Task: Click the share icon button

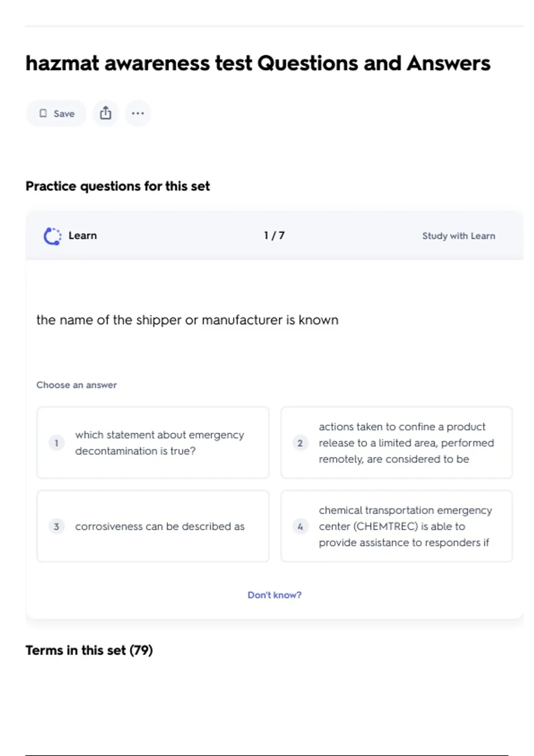Action: pyautogui.click(x=105, y=113)
